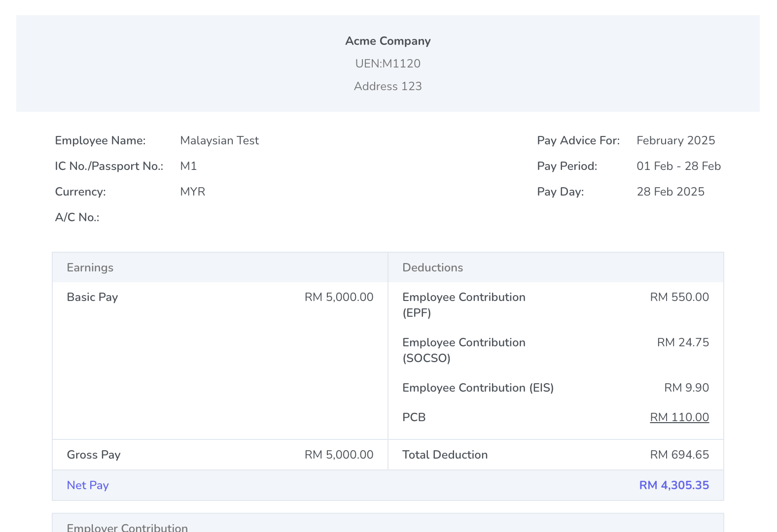Click the Gross Pay label

(x=94, y=455)
